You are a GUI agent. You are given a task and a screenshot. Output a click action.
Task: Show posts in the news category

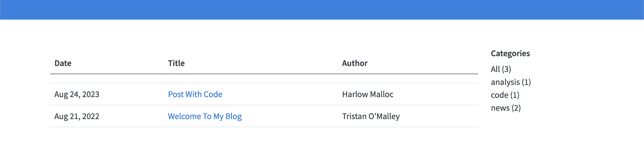506,108
